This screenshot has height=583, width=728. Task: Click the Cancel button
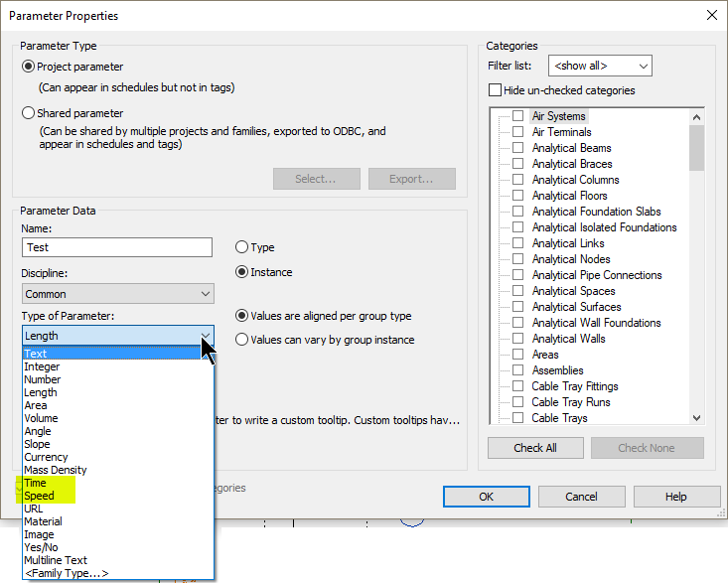(581, 497)
